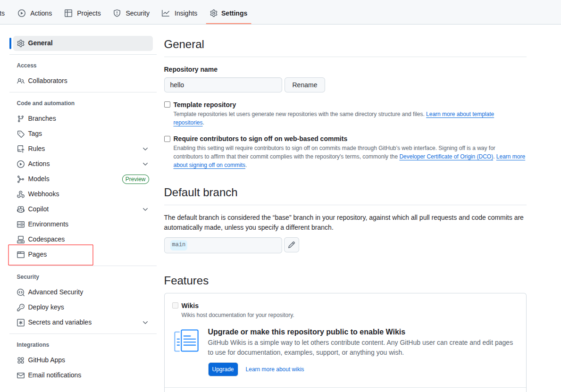
Task: Toggle the Wikis feature checkbox
Action: [x=176, y=306]
